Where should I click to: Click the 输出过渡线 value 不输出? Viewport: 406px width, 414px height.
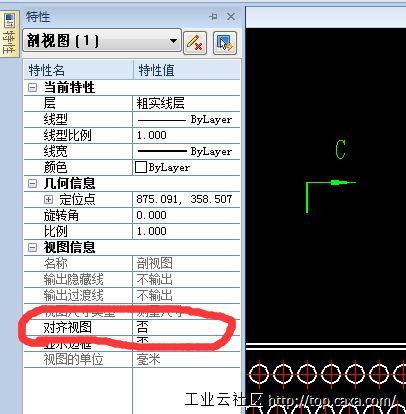pyautogui.click(x=155, y=295)
